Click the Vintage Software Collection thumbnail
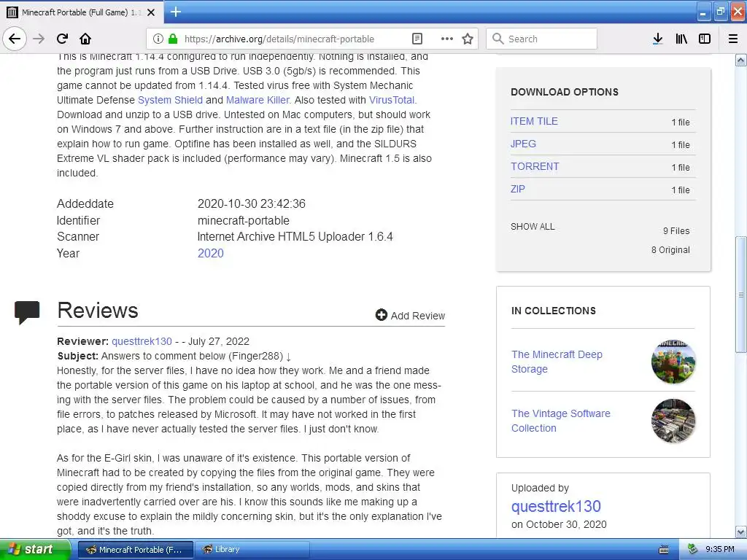747x560 pixels. coord(673,421)
